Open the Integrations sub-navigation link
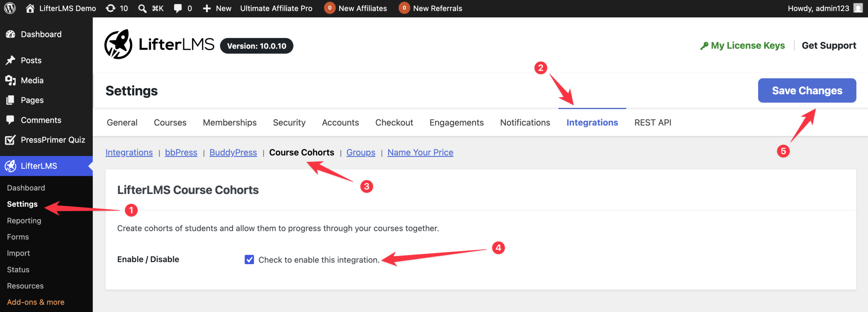Screen dimensions: 868x312 pos(129,153)
